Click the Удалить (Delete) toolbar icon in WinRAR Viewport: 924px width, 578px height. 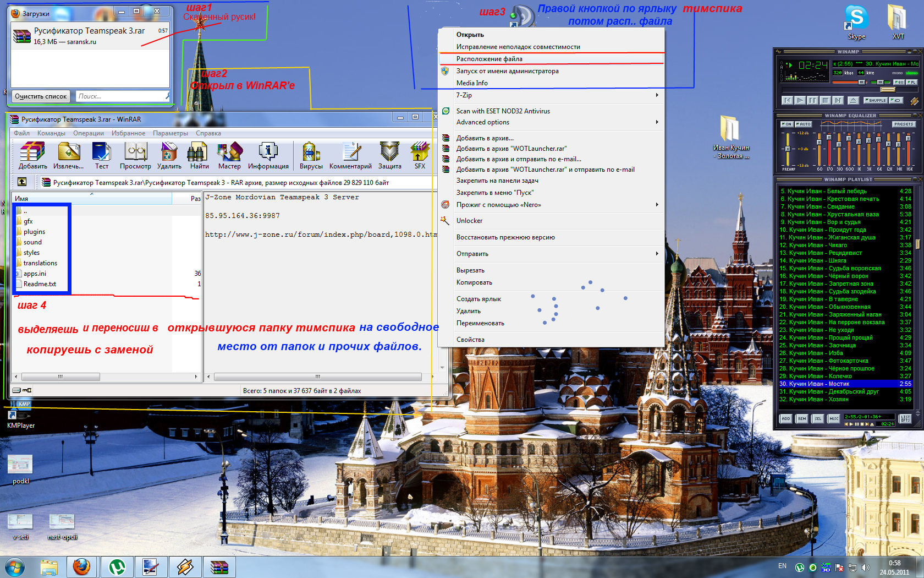[x=169, y=156]
